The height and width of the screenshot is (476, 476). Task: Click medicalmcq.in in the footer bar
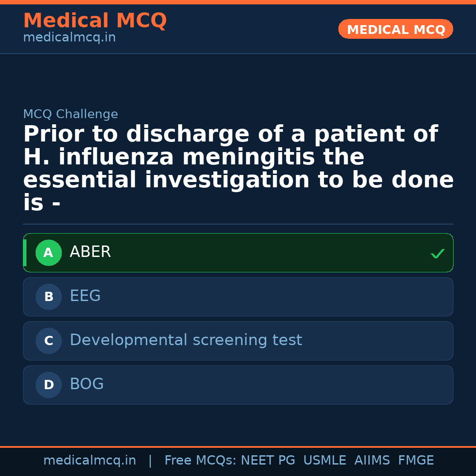(89, 460)
